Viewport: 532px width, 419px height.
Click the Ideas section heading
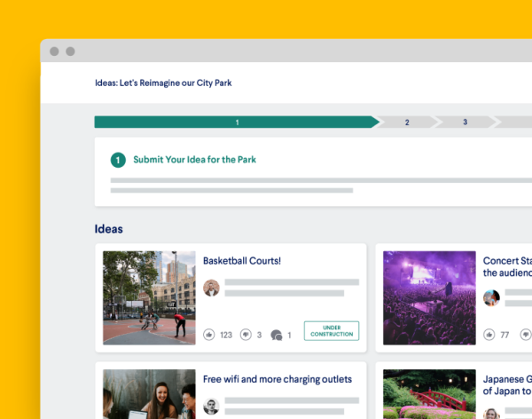[x=108, y=229]
